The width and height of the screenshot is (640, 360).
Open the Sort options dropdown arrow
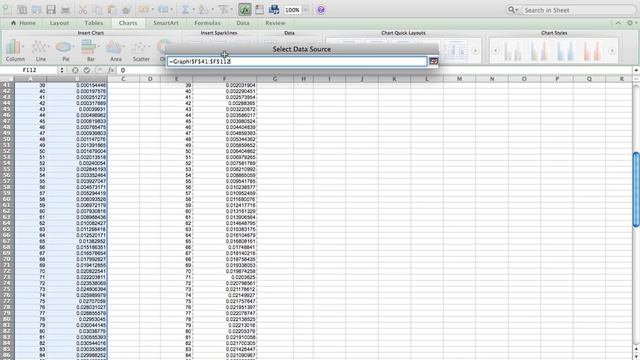pos(212,10)
